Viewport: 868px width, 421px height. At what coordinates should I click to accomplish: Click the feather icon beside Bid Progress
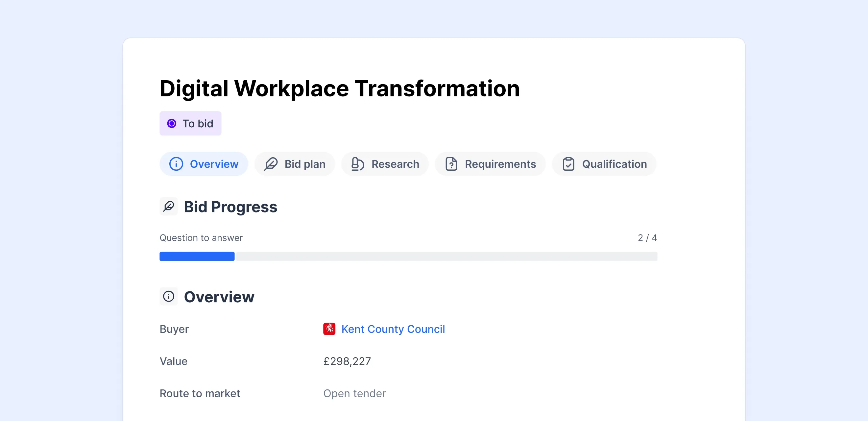point(168,206)
